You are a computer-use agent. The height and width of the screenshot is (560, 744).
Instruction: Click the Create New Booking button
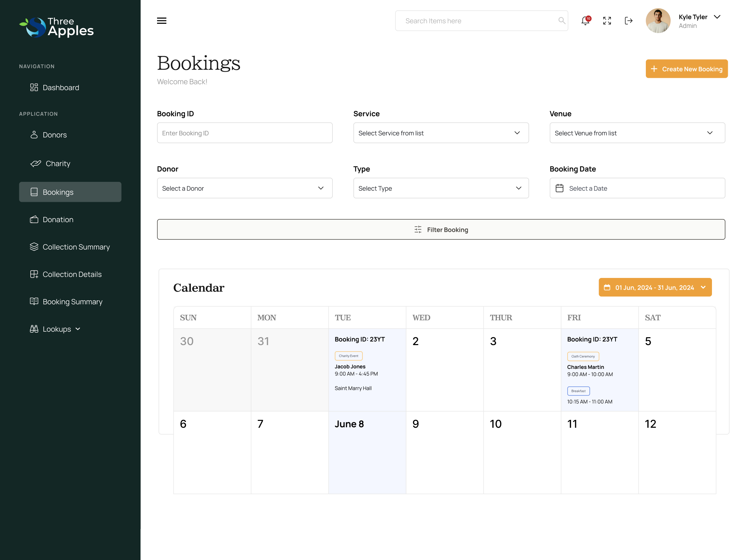pyautogui.click(x=686, y=69)
